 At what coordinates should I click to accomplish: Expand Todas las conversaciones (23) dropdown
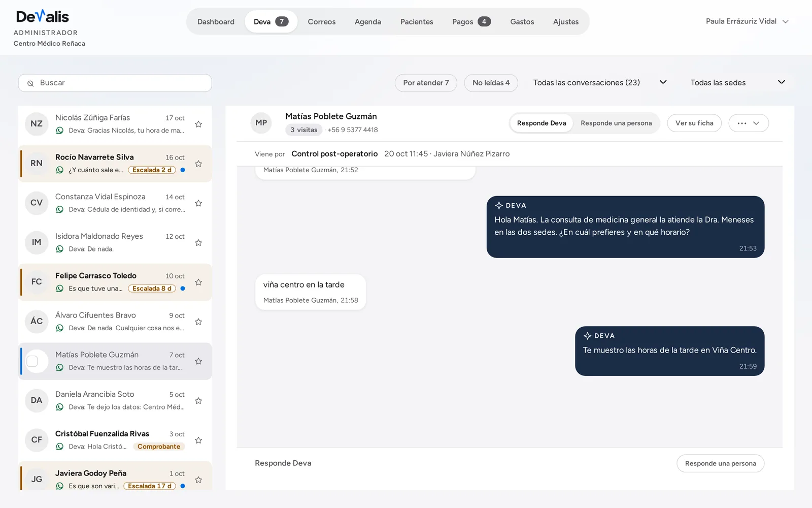pyautogui.click(x=600, y=82)
